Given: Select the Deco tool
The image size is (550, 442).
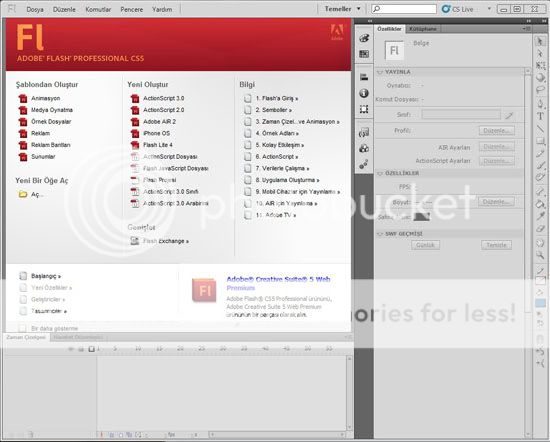Looking at the screenshot, I should (x=541, y=178).
